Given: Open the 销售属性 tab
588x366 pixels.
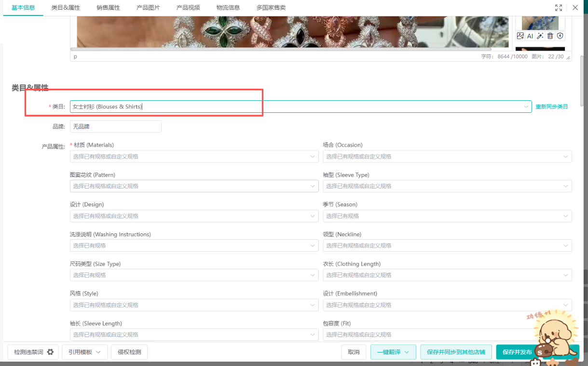Looking at the screenshot, I should pyautogui.click(x=108, y=8).
